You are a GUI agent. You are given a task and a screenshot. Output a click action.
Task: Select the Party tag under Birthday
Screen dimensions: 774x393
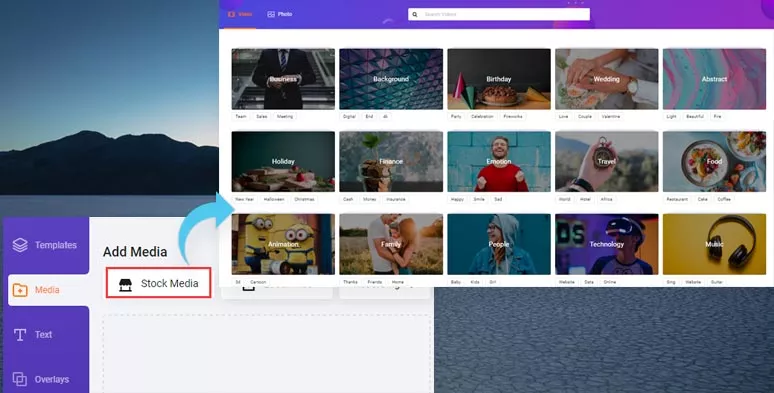click(x=456, y=117)
